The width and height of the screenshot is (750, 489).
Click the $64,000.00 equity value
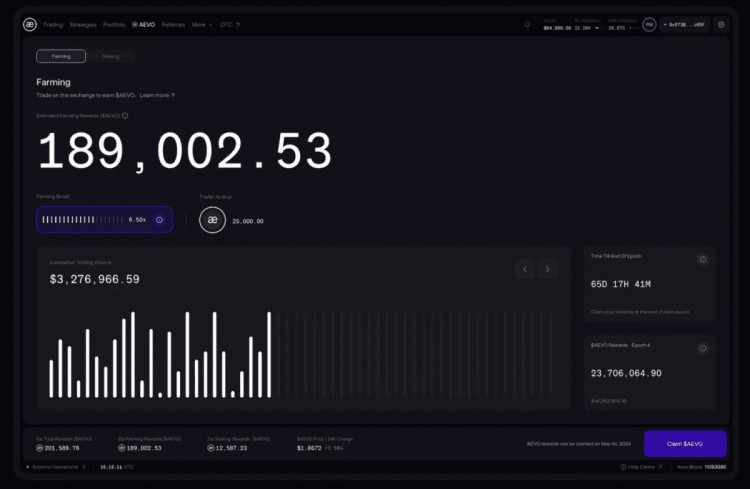(x=557, y=28)
